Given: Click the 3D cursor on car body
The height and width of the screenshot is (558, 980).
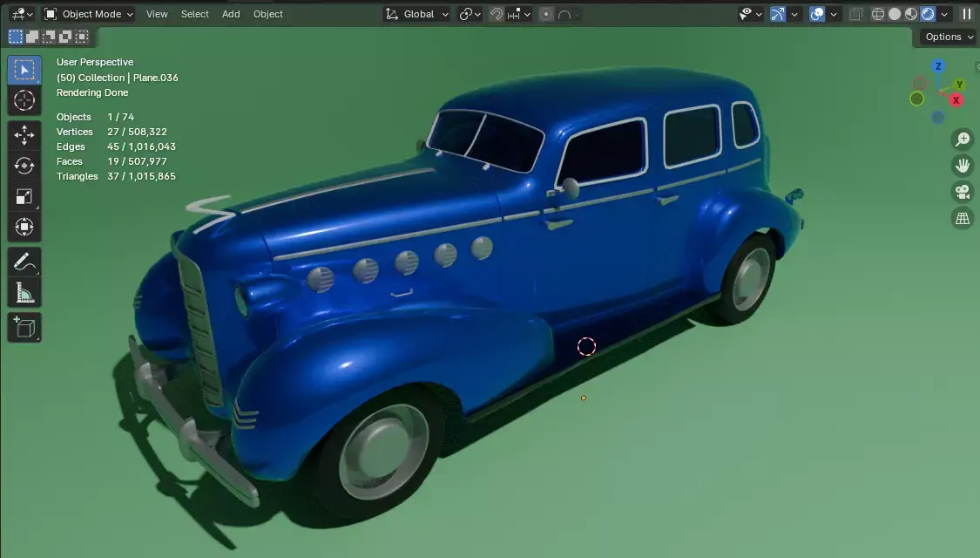Looking at the screenshot, I should [586, 346].
